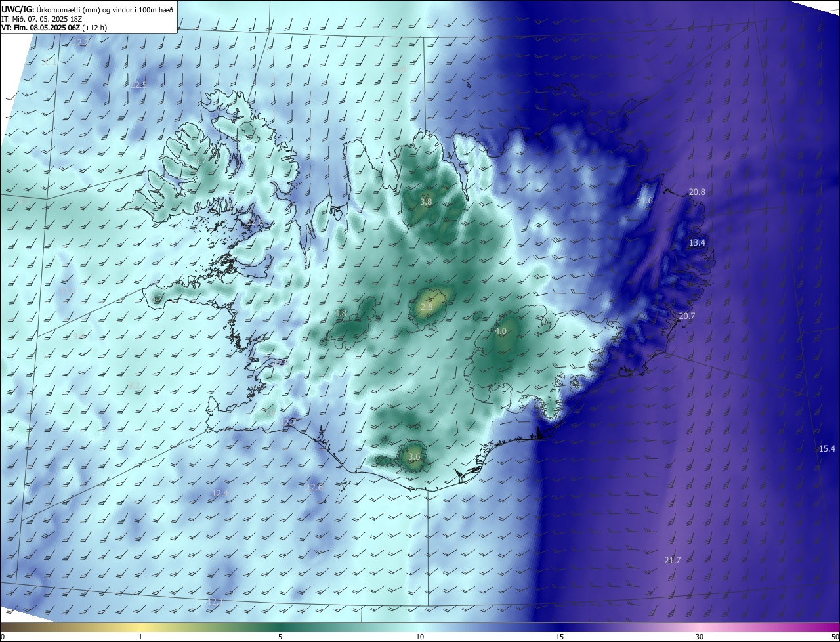This screenshot has height=642, width=840.
Task: Click the 12.4 value label
Action: pyautogui.click(x=220, y=493)
